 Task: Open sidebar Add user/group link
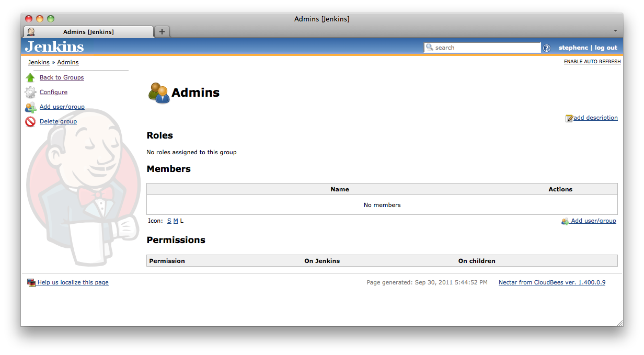(x=62, y=107)
